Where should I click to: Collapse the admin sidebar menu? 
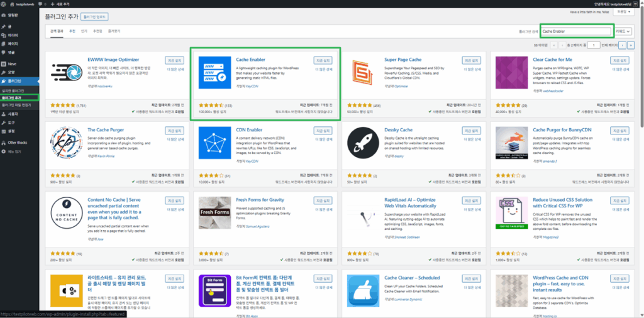(x=14, y=151)
